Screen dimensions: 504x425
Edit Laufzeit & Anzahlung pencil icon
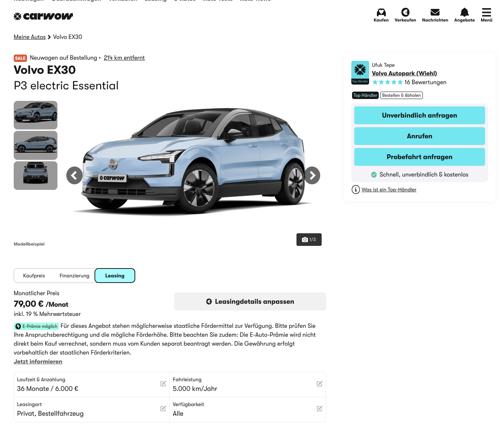163,384
